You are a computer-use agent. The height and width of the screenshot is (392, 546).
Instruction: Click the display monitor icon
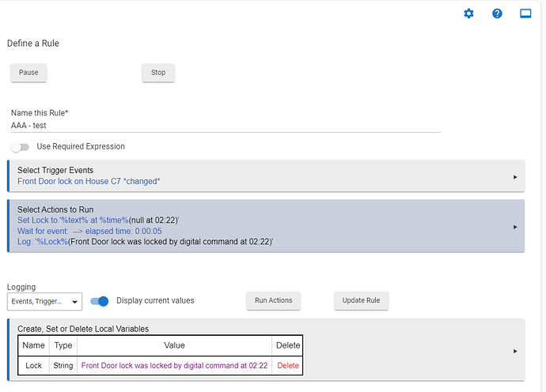click(x=525, y=13)
